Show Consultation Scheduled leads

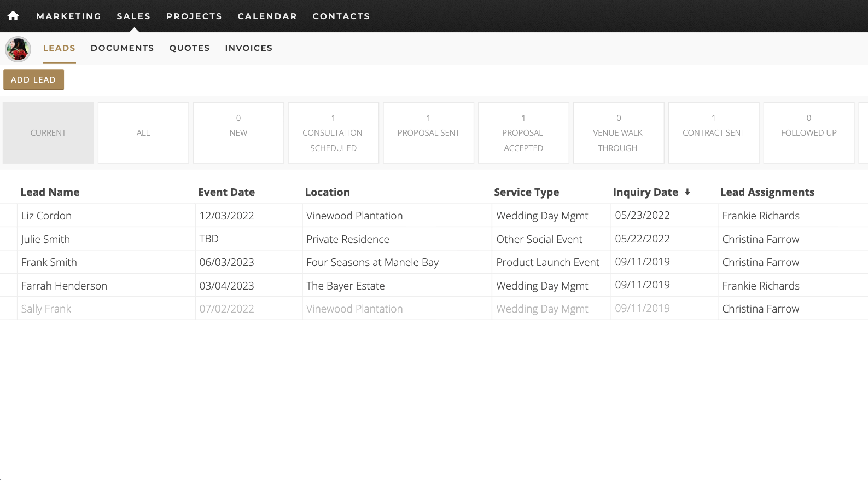[333, 133]
